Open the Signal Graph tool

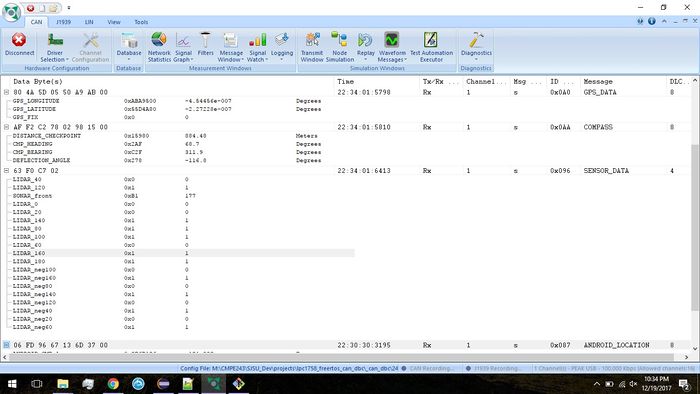point(183,47)
